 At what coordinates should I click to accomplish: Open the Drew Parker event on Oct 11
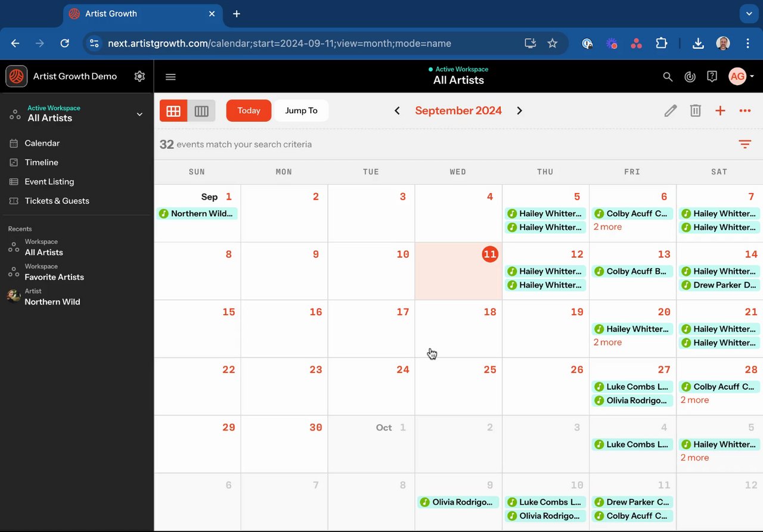632,503
